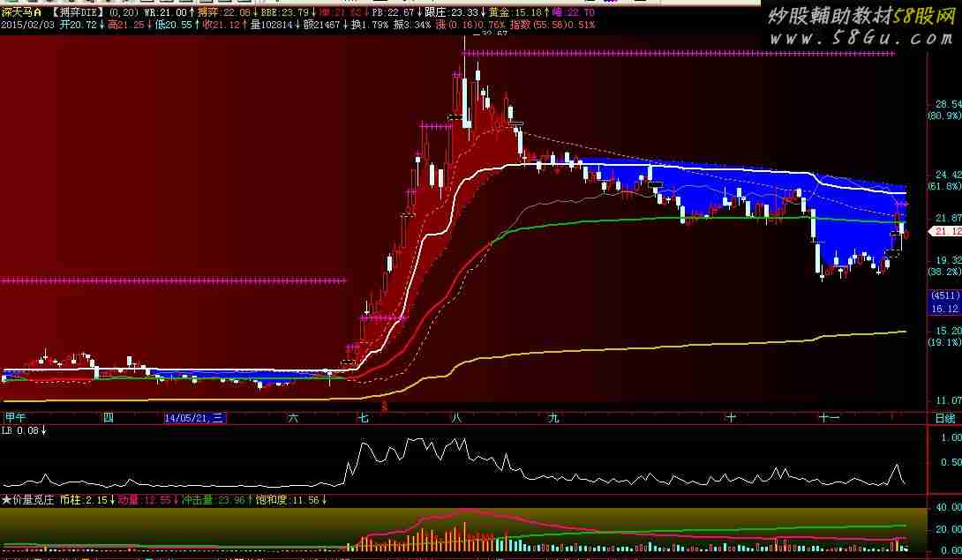Viewport: 962px width, 560px height.
Task: Click the 28.54 price level on axis
Action: [x=948, y=104]
